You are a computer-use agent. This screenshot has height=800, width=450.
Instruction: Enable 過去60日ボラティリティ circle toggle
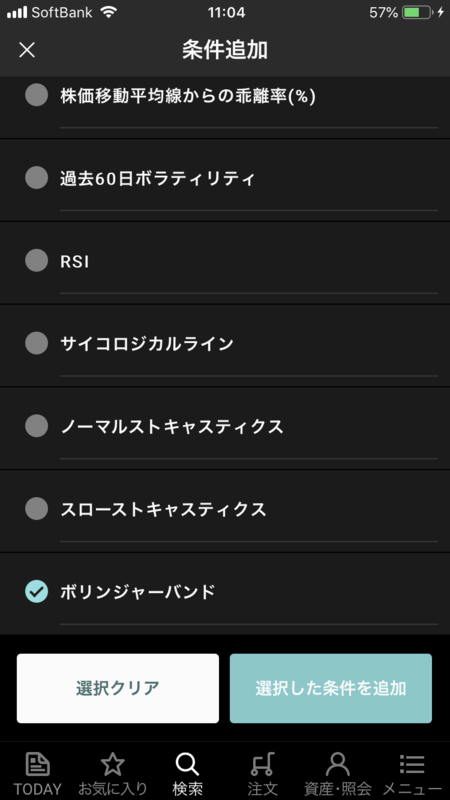[37, 178]
